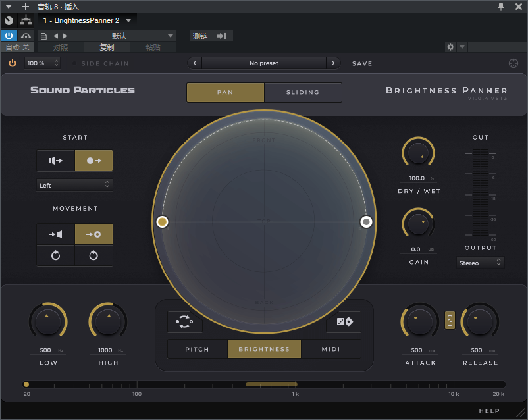
Task: Expand the arrow next to the gear
Action: click(x=462, y=47)
